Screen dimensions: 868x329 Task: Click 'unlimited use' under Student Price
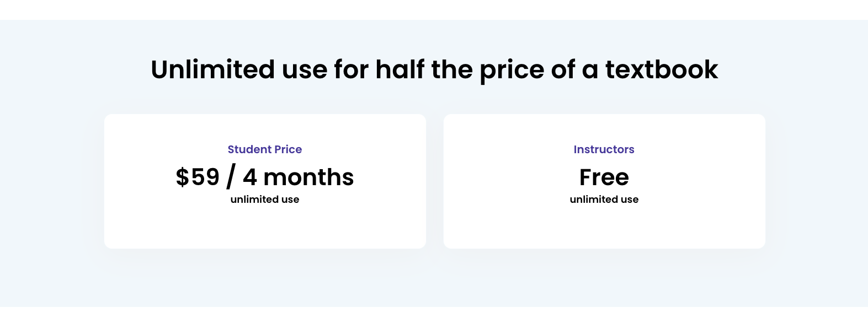point(265,199)
